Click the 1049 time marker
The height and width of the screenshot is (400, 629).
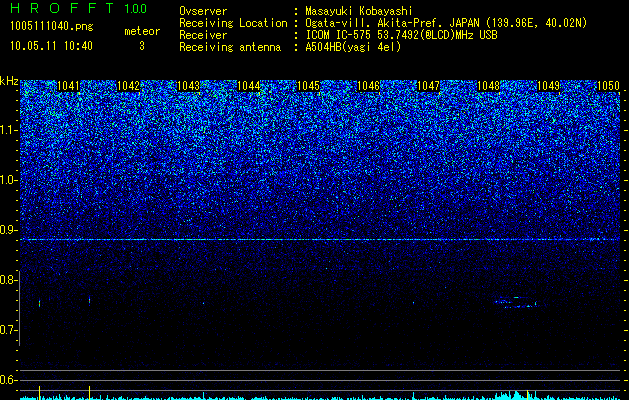548,86
